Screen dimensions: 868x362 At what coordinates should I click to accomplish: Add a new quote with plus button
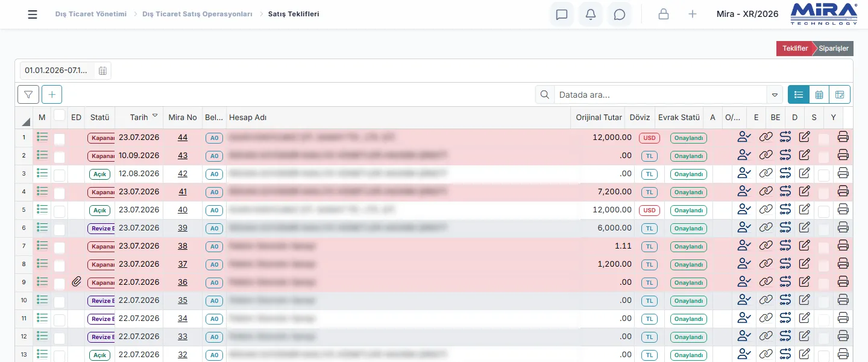pyautogui.click(x=52, y=94)
